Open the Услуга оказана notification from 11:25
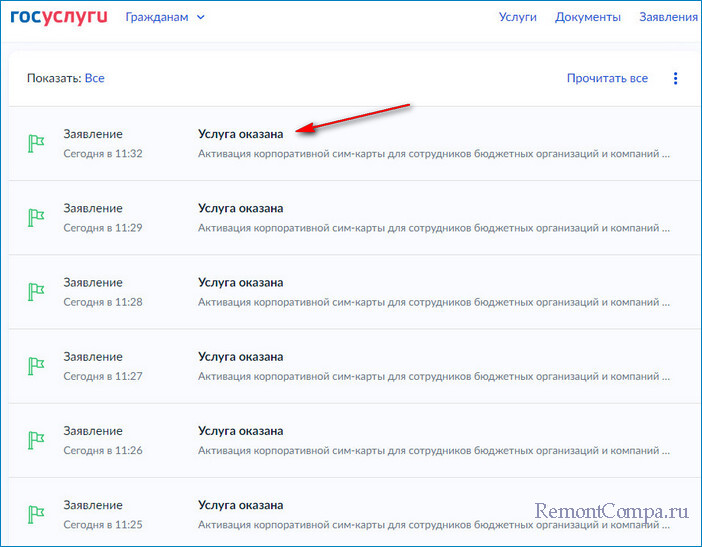This screenshot has width=702, height=547. [x=240, y=505]
